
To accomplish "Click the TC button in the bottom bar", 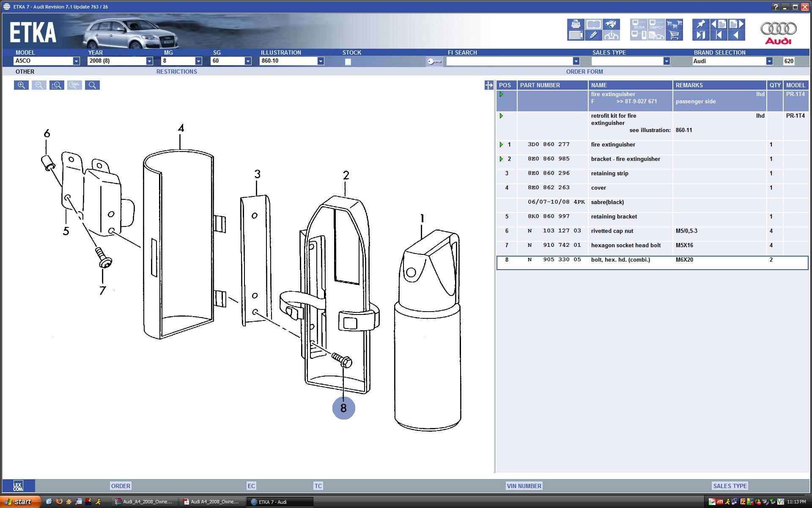I will (318, 486).
